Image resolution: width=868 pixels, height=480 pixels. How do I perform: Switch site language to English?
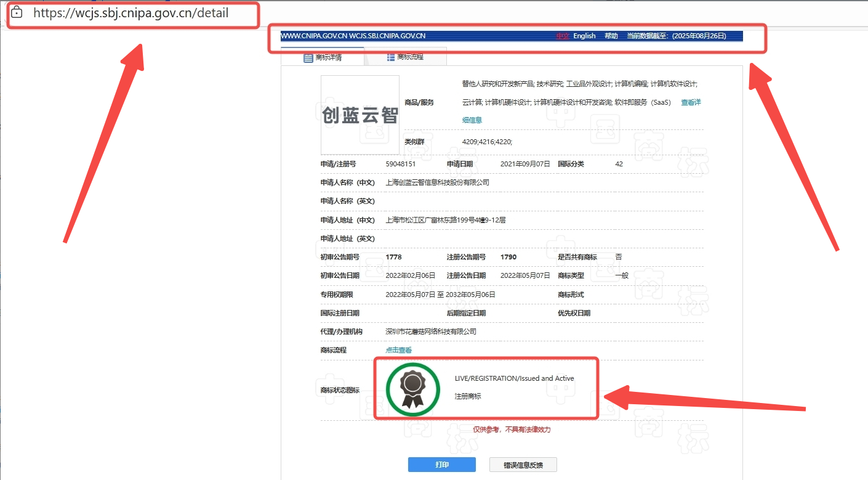pos(584,36)
